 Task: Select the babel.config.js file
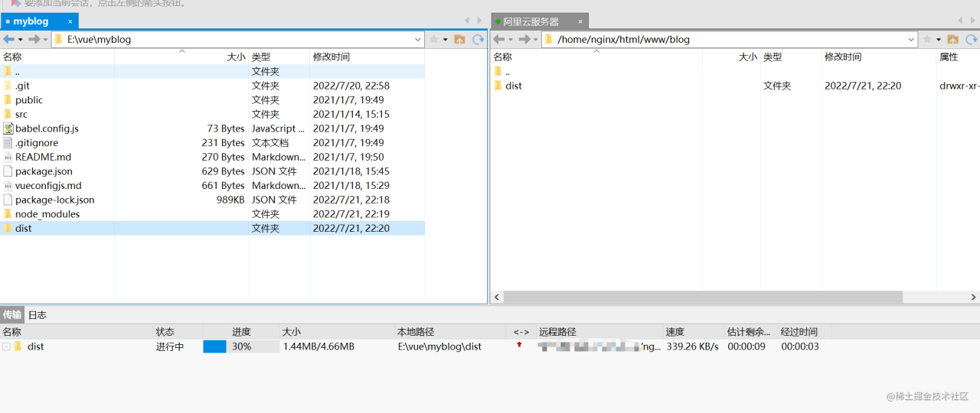pos(212,128)
